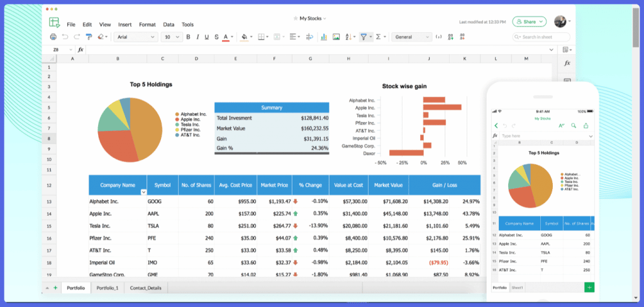Click the Sort icon
This screenshot has width=644, height=307.
point(348,37)
